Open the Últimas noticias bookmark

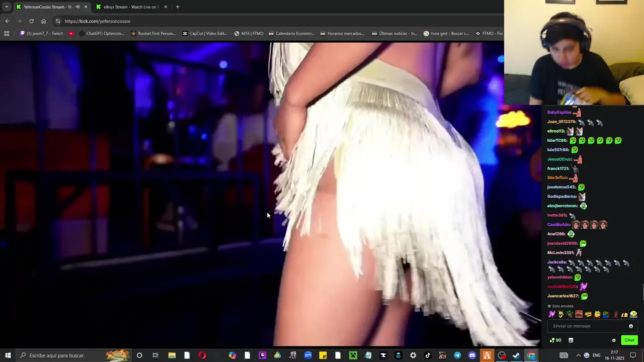pyautogui.click(x=394, y=34)
